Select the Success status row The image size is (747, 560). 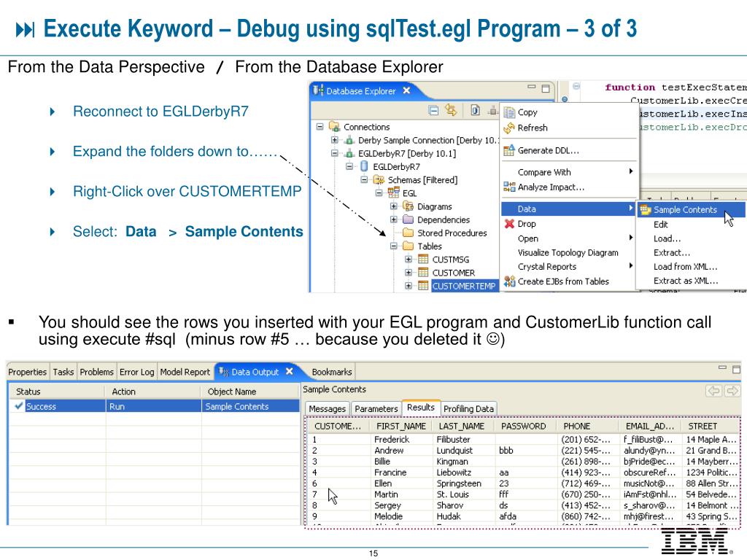click(153, 406)
